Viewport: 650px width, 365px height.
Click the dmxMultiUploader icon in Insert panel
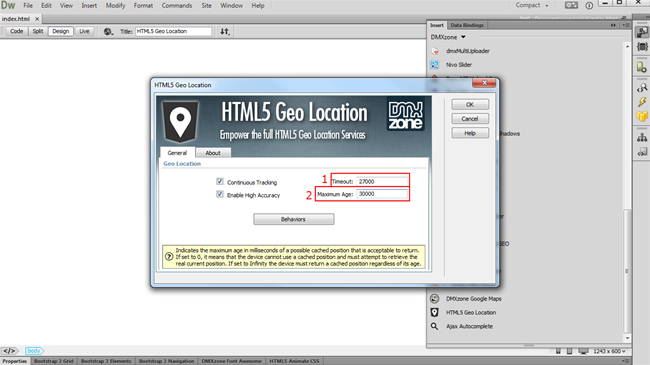click(x=435, y=51)
